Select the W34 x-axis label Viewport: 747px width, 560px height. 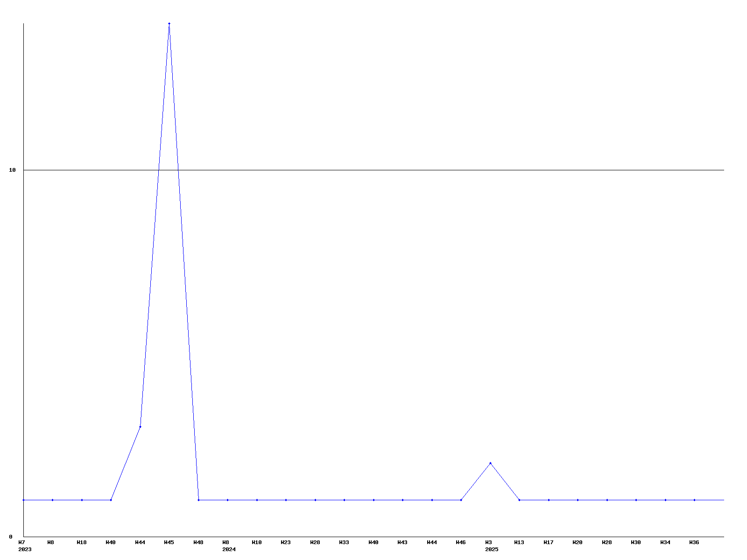point(665,542)
